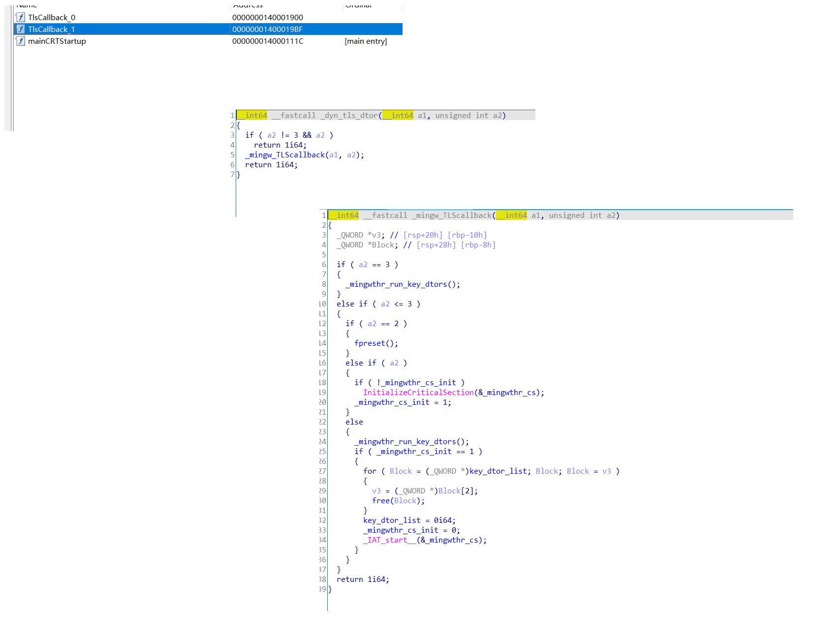Click the [main entry] ordinal cell
The width and height of the screenshot is (840, 637).
[x=366, y=41]
